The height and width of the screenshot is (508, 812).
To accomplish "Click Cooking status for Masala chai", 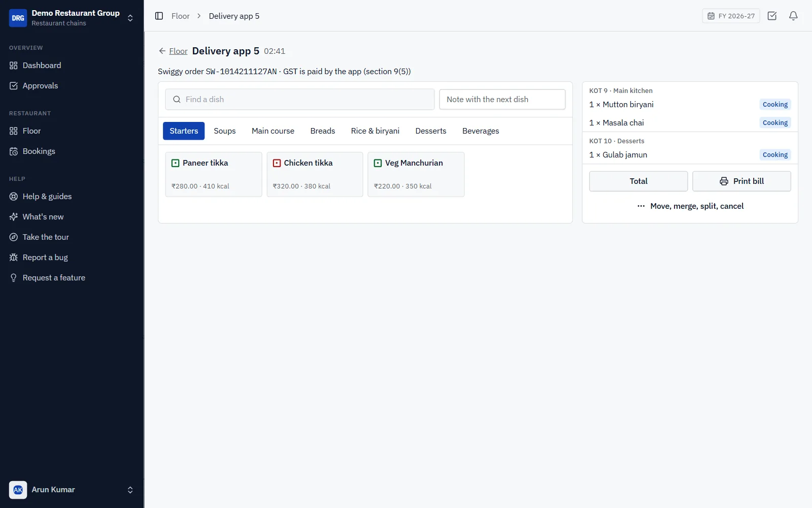I will [x=775, y=123].
